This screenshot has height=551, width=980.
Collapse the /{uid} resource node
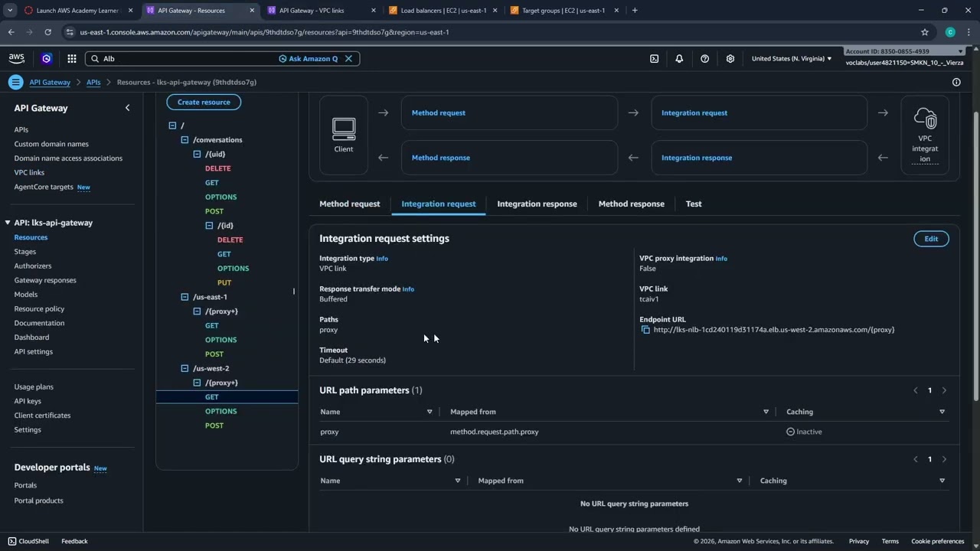tap(197, 154)
